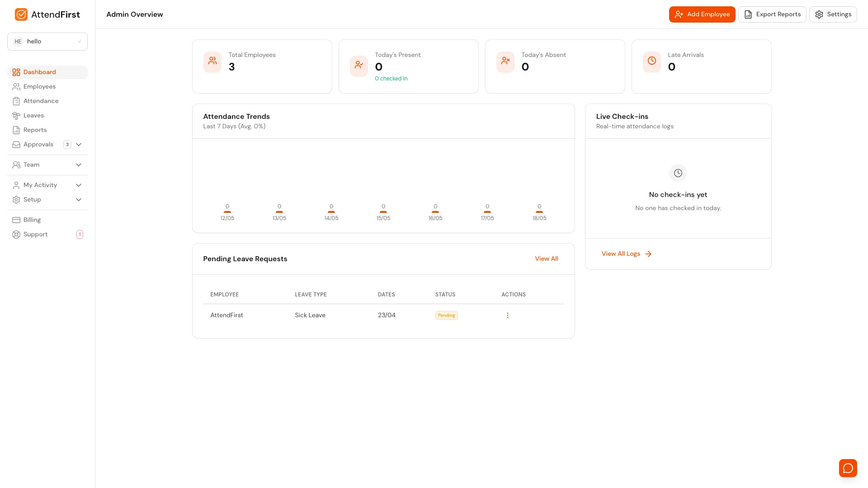Click the 23/04 dates cell
The height and width of the screenshot is (488, 868).
tap(387, 315)
